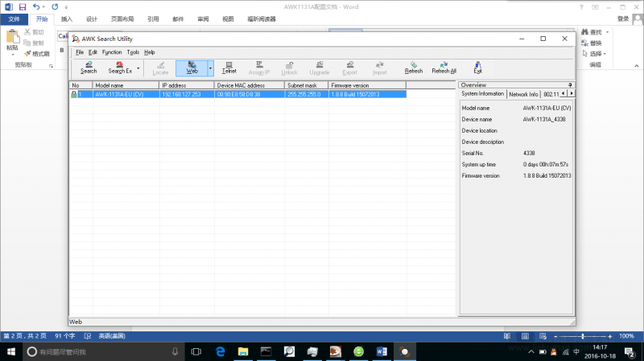Sort by IP address column header
This screenshot has height=361, width=644.
(x=187, y=85)
